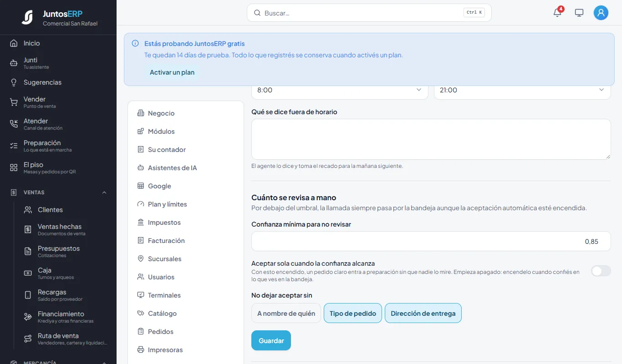This screenshot has height=364, width=622.
Task: Click Activar un plan button
Action: click(172, 72)
